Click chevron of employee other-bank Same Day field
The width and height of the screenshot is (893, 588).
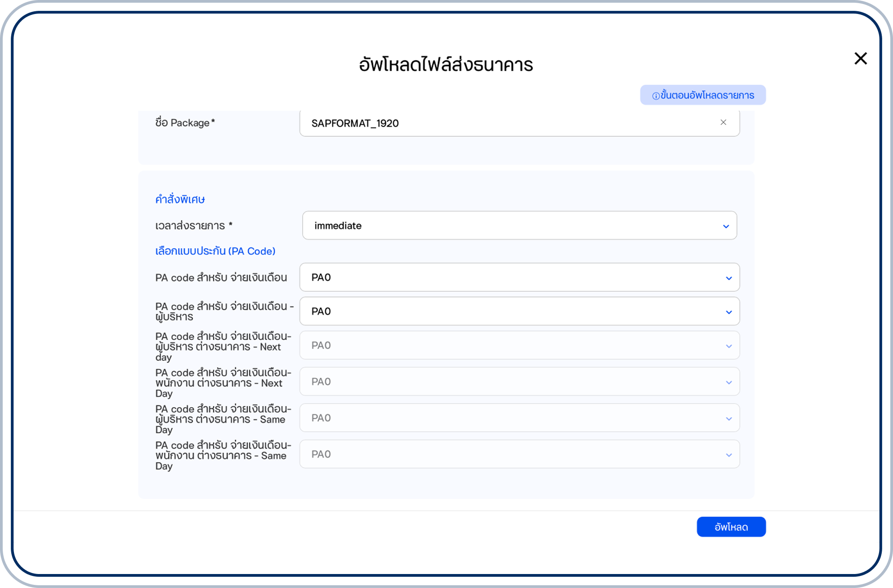coord(729,455)
